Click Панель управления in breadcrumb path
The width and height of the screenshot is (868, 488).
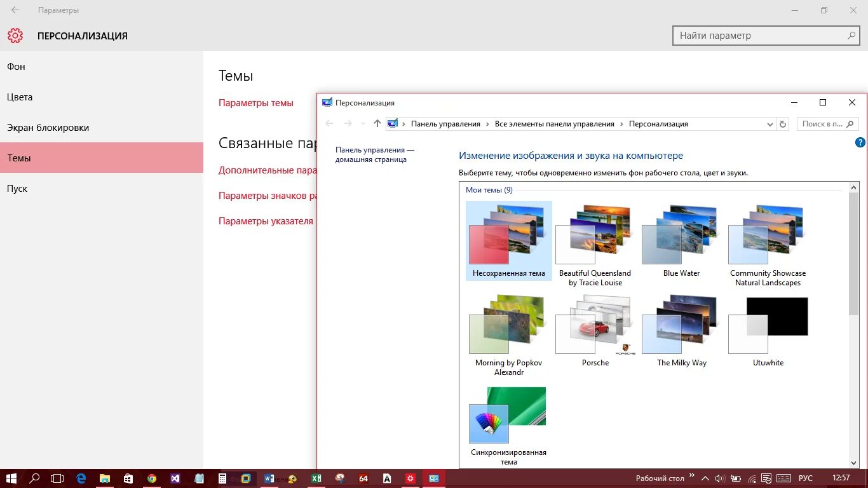pos(445,124)
